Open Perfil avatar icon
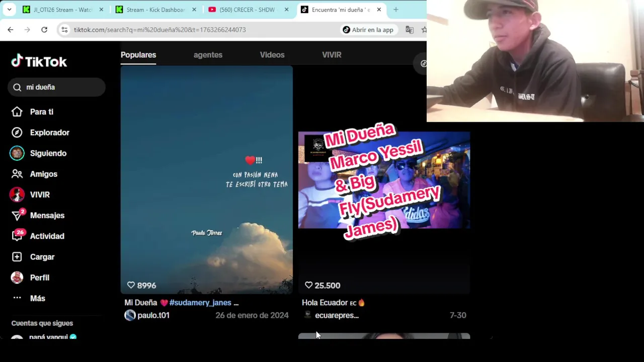The width and height of the screenshot is (644, 362). coord(17,278)
